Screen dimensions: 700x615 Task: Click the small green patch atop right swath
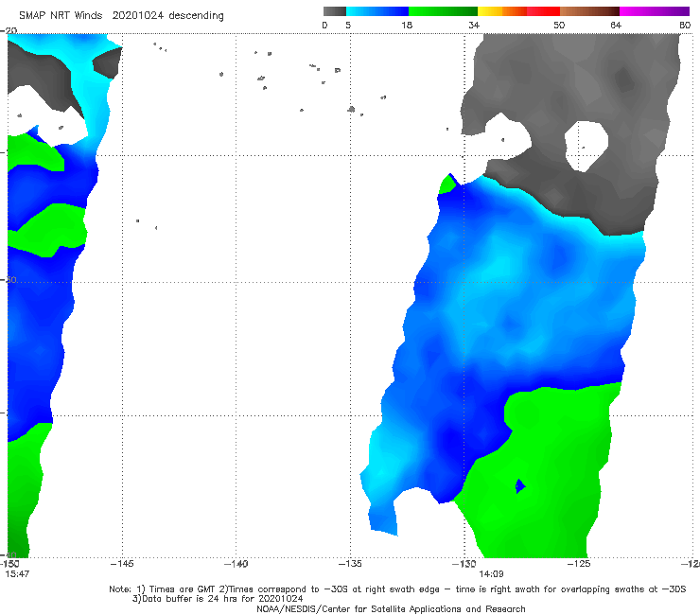[446, 184]
